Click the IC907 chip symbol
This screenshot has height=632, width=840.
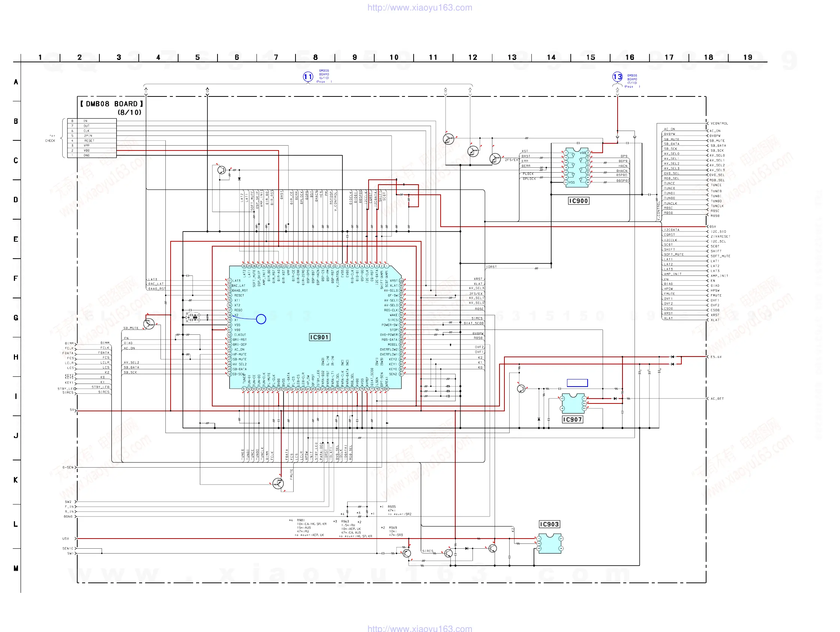(573, 403)
